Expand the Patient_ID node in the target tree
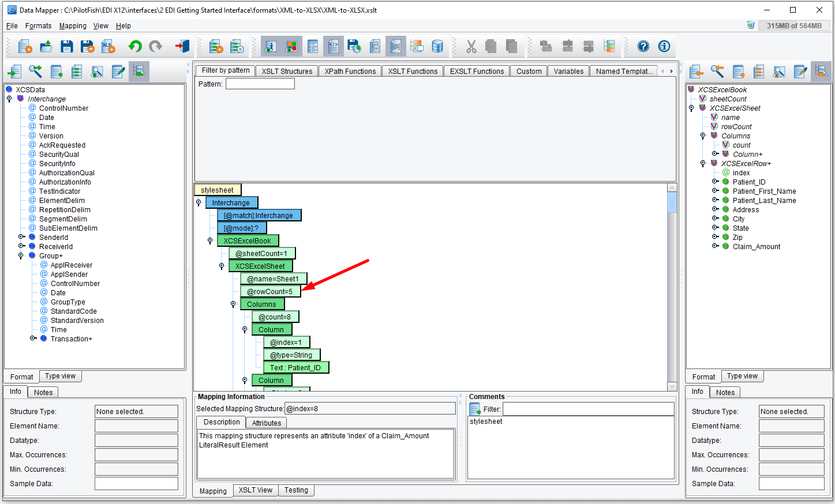This screenshot has height=504, width=835. 715,182
